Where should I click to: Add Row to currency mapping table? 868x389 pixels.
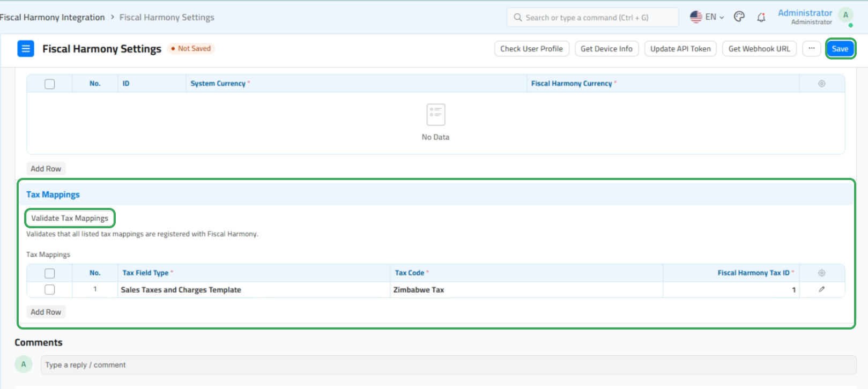point(46,169)
